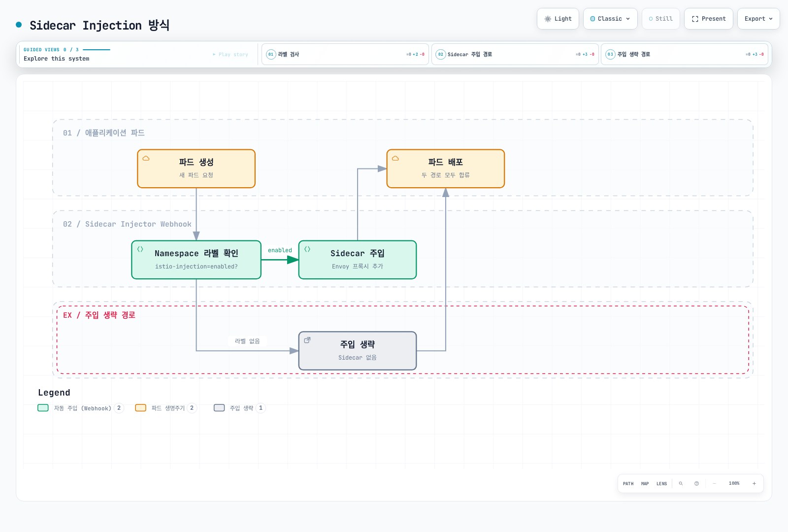The image size is (788, 532).
Task: Open the Export dropdown menu
Action: 758,19
